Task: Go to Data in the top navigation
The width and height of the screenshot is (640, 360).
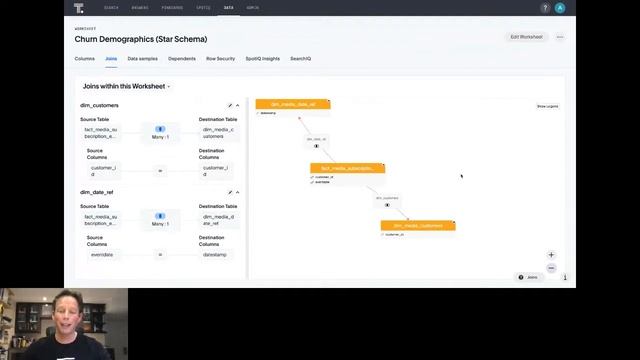Action: coord(229,8)
